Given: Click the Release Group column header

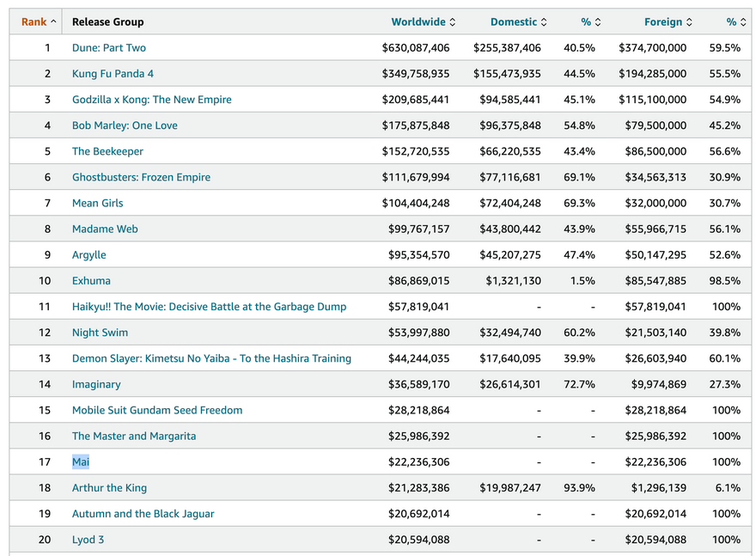Looking at the screenshot, I should 108,21.
